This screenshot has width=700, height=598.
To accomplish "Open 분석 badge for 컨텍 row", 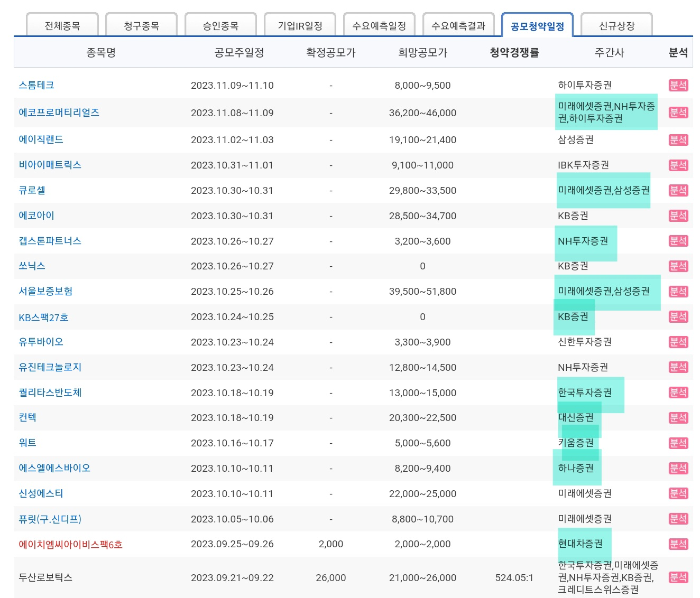I will pos(678,418).
